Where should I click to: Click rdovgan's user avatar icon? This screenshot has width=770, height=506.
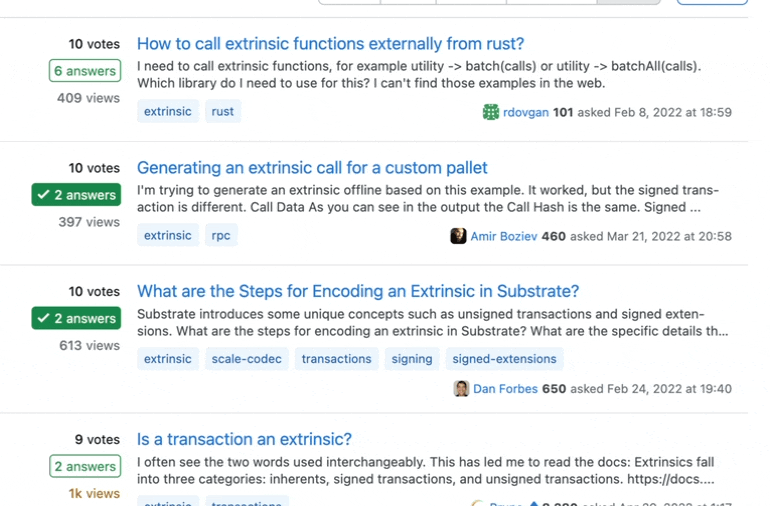pyautogui.click(x=490, y=112)
